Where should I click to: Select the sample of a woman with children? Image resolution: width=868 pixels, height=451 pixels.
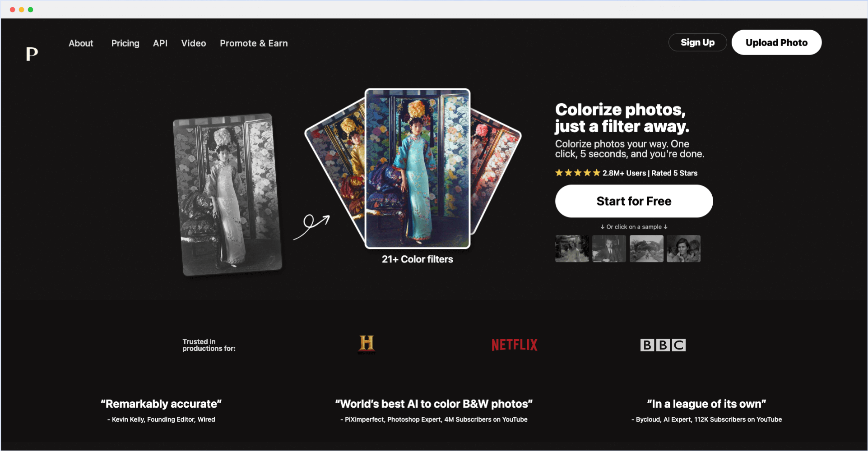[x=683, y=249]
